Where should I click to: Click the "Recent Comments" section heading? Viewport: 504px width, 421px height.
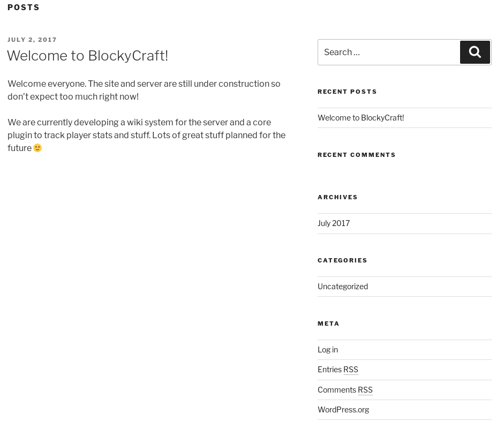click(x=357, y=155)
